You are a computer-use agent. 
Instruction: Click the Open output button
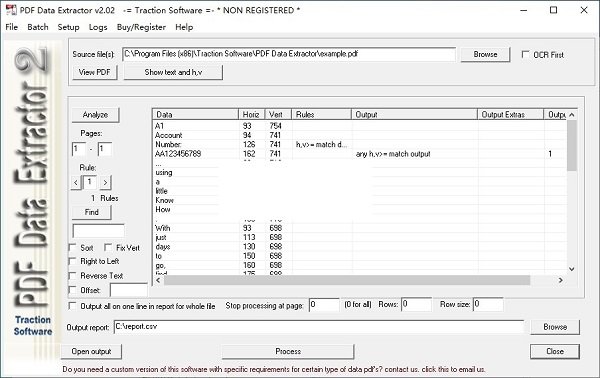(x=91, y=352)
